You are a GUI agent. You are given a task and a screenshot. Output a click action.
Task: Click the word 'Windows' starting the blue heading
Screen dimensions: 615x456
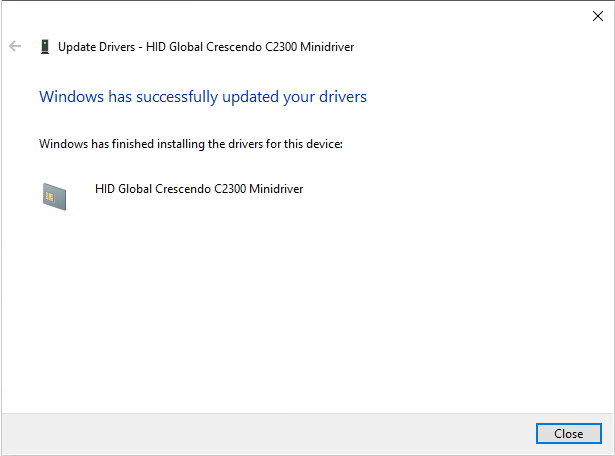point(71,97)
